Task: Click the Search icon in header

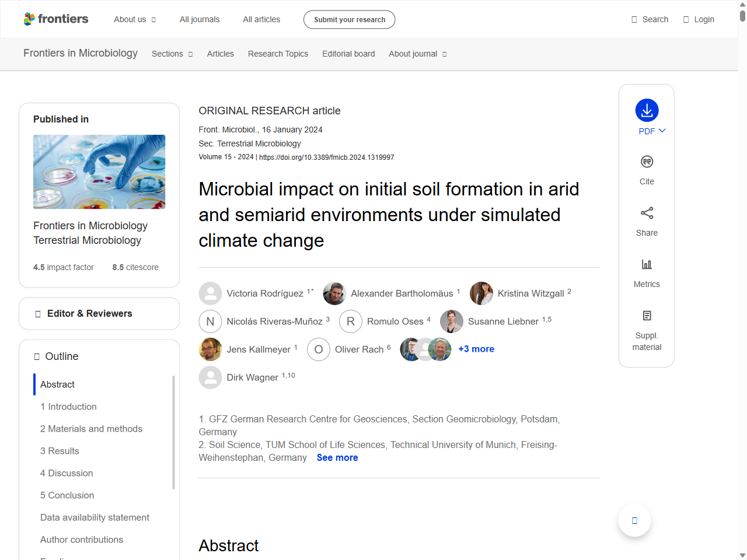Action: click(x=634, y=19)
